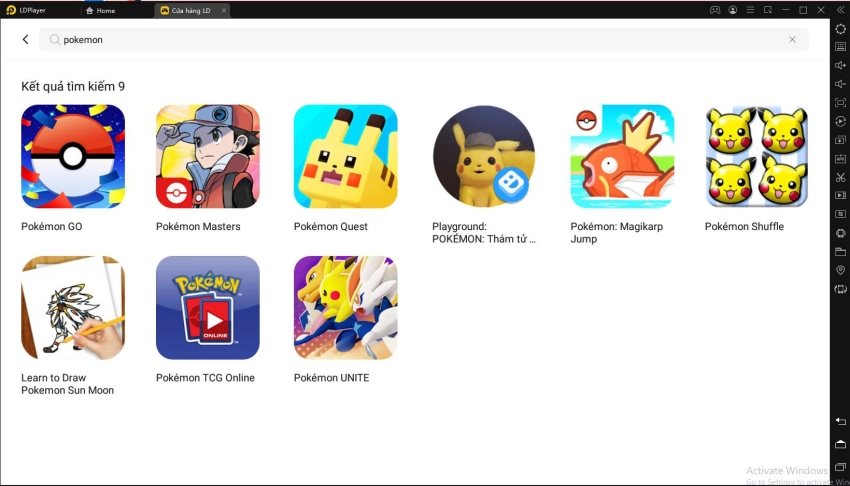Image resolution: width=850 pixels, height=486 pixels.
Task: Go back using the left arrow
Action: [x=25, y=39]
